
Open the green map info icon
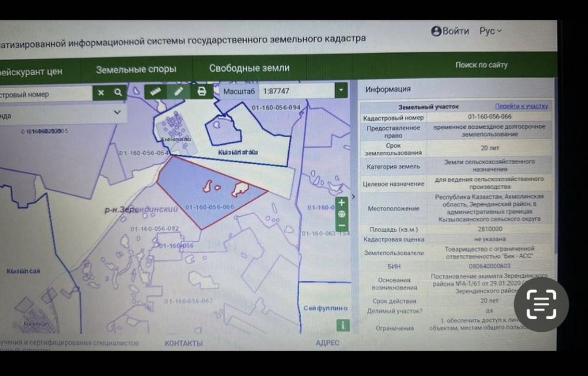343,325
